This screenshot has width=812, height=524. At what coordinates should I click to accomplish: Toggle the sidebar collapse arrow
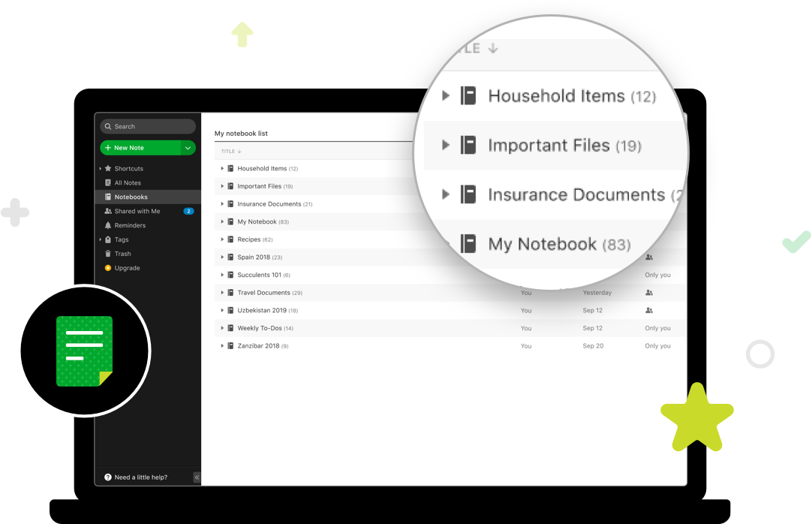(197, 477)
